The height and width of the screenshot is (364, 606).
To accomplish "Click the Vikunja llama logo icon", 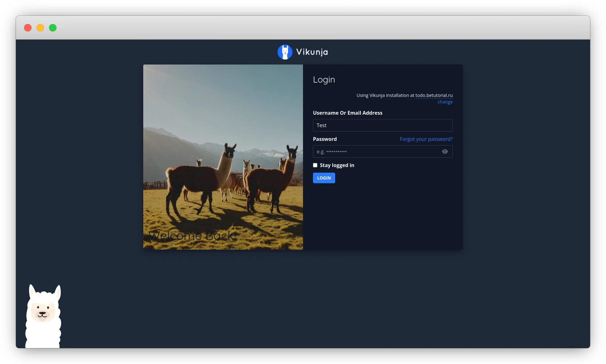I will (285, 52).
